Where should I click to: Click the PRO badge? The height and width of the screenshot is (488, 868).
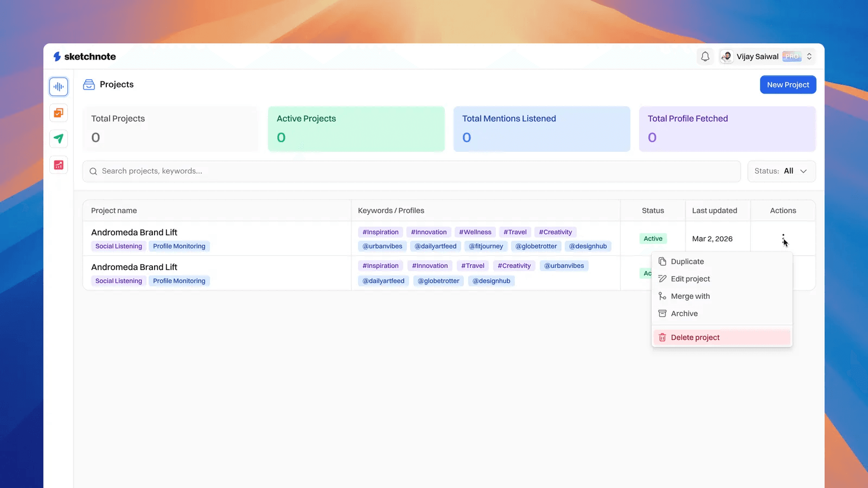point(792,56)
